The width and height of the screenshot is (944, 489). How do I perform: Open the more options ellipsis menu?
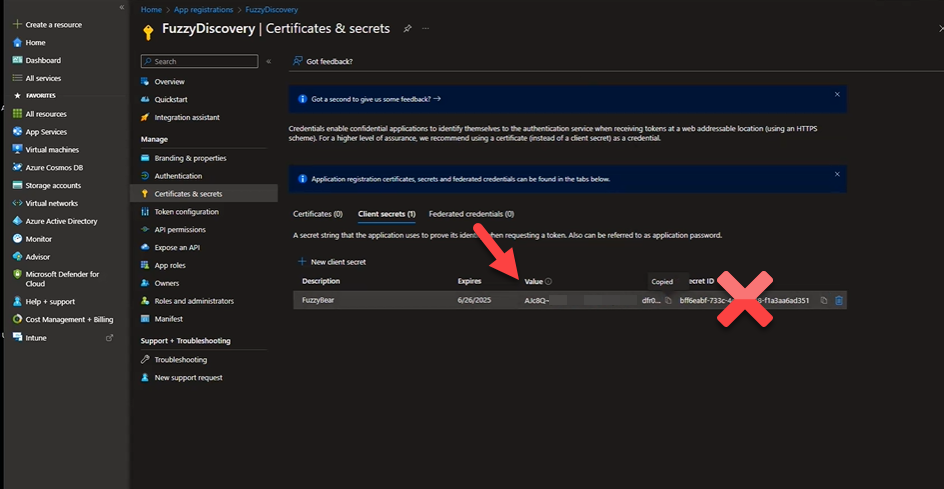(x=425, y=29)
